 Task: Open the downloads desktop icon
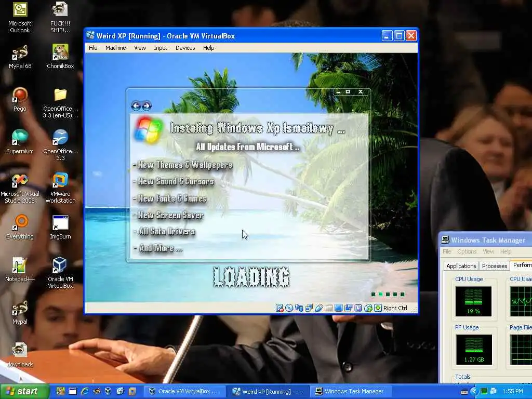click(20, 355)
